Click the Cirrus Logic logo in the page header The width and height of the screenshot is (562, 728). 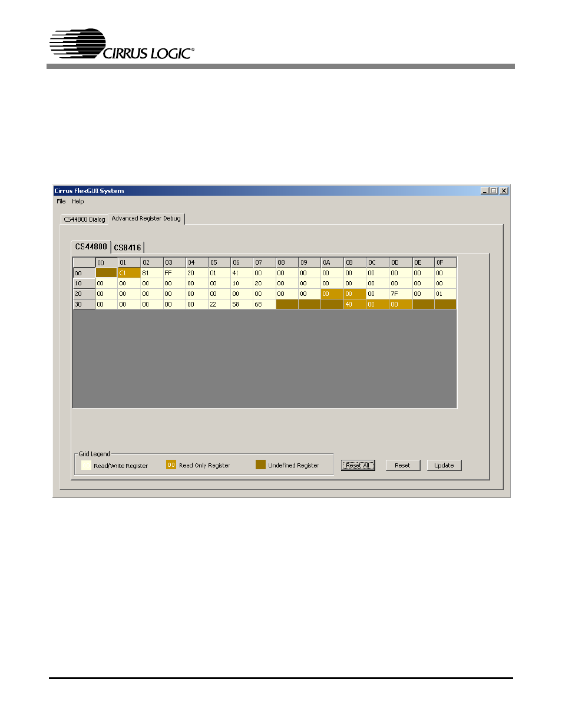(x=122, y=44)
